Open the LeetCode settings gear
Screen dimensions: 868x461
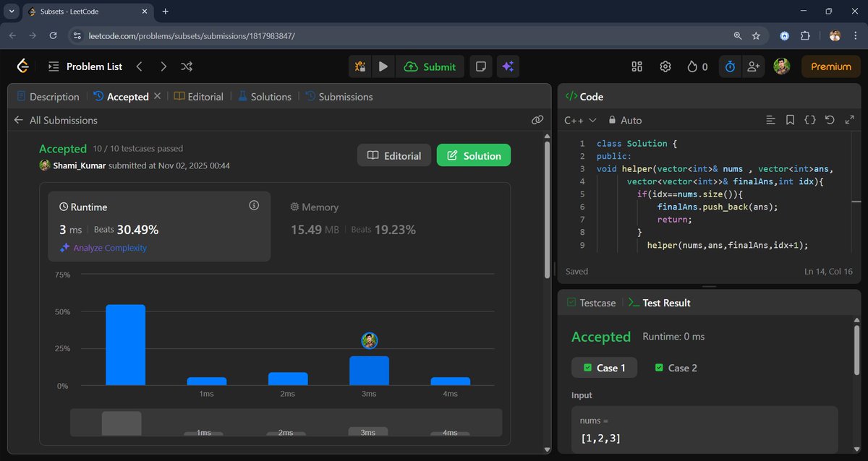tap(665, 66)
